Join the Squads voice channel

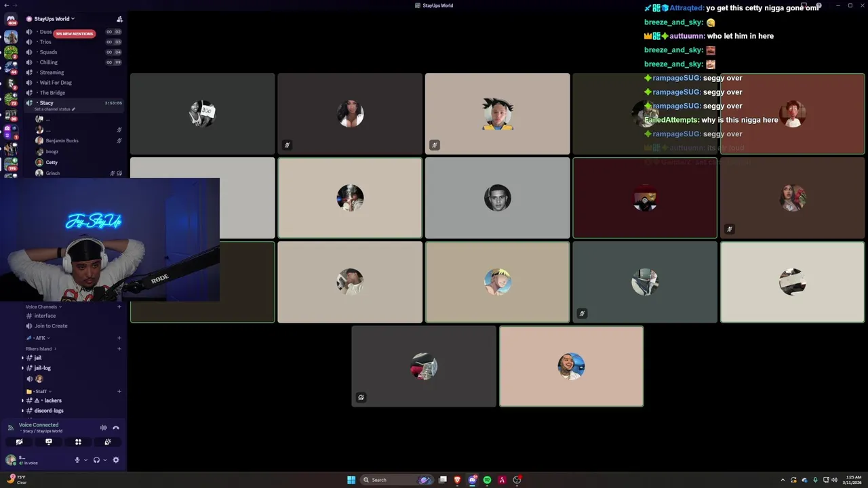75,52
